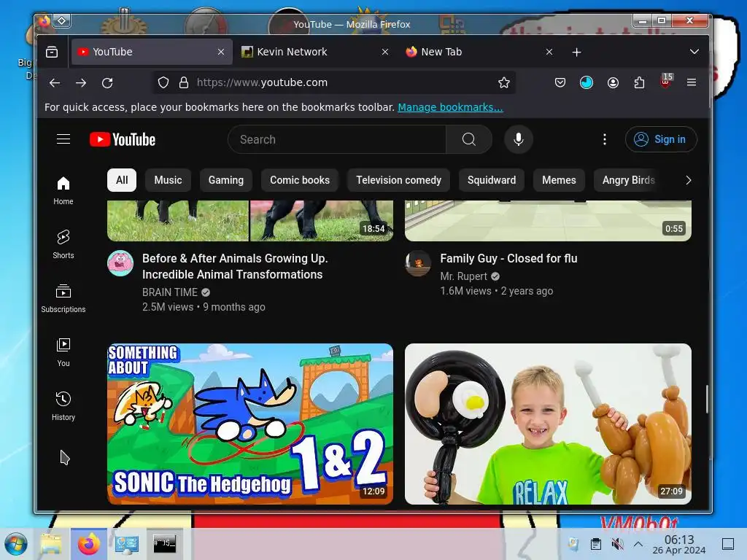
Task: Open Windows-style Start button
Action: coord(16,544)
